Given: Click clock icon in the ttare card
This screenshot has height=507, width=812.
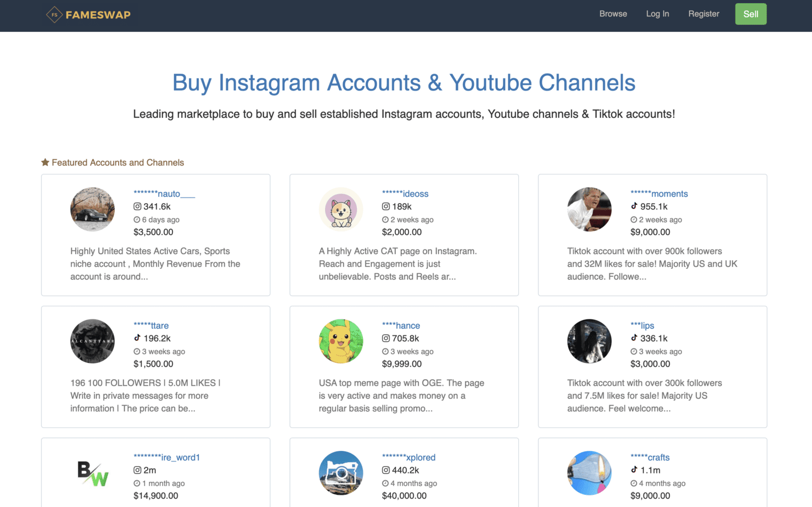Looking at the screenshot, I should pyautogui.click(x=137, y=351).
